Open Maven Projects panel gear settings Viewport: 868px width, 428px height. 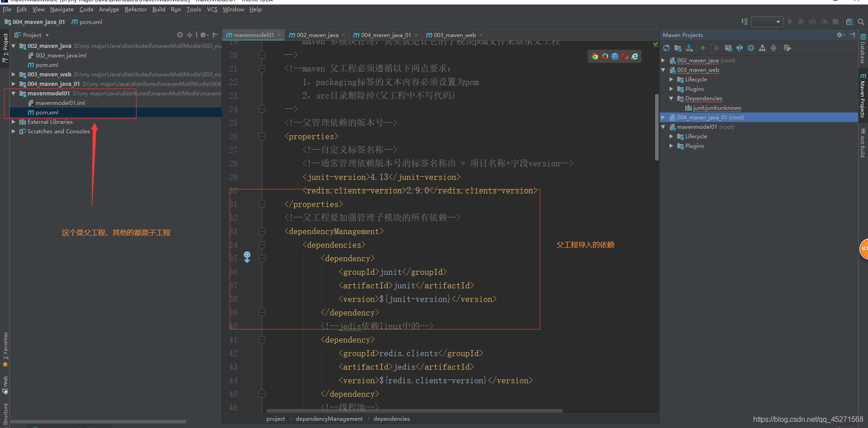coord(840,35)
